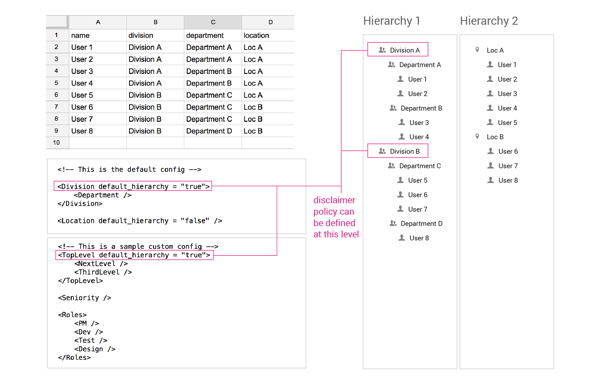Click the person icon beside User 8 in Hierarchy 2
This screenshot has height=384, width=600.
pyautogui.click(x=491, y=180)
